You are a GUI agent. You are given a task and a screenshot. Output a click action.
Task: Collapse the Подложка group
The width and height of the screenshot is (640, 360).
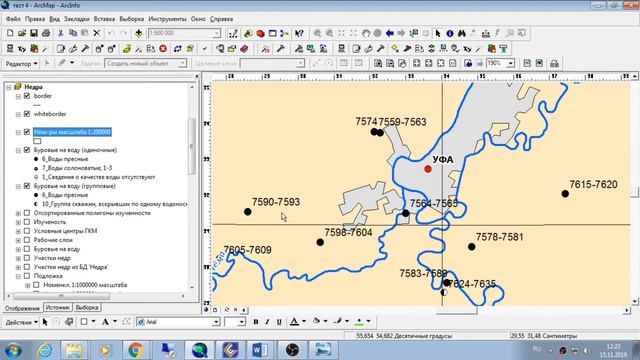pyautogui.click(x=18, y=276)
